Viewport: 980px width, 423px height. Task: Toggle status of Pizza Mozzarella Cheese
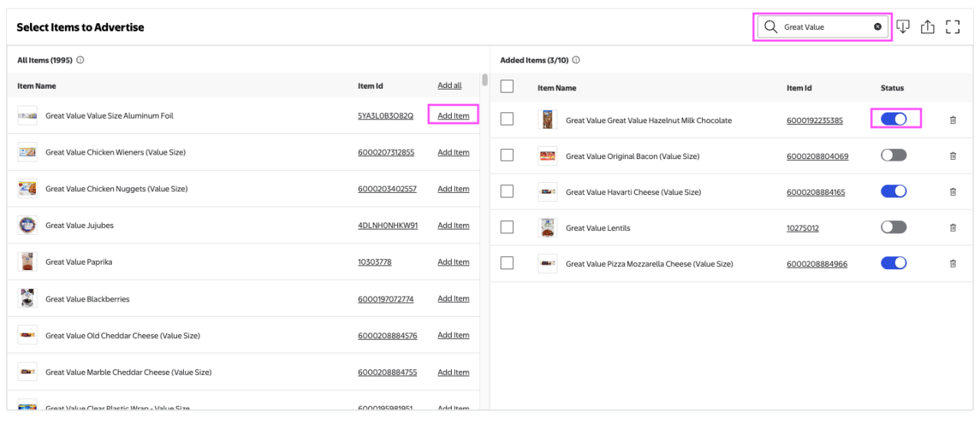tap(893, 263)
